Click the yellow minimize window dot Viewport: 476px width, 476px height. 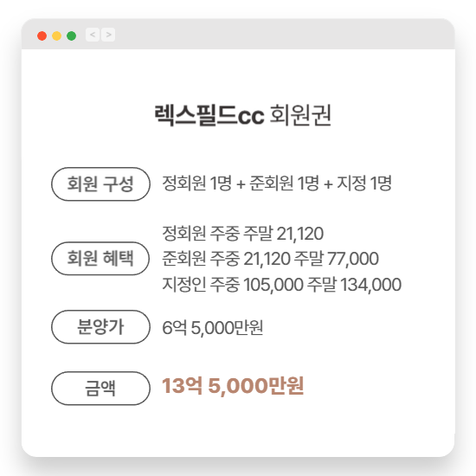(57, 35)
